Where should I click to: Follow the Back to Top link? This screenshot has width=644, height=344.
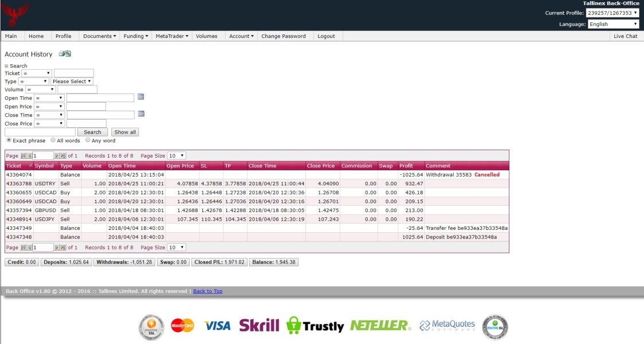click(x=208, y=291)
